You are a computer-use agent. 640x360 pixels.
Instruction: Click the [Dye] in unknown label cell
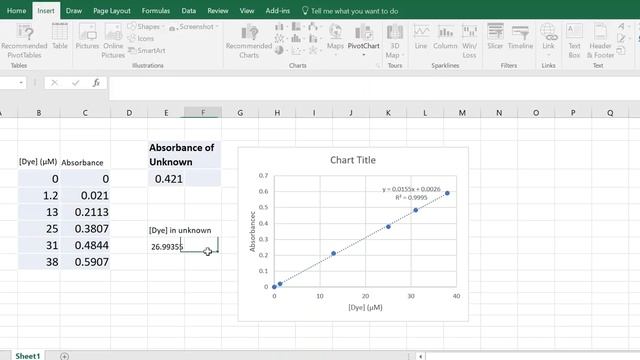click(x=180, y=230)
